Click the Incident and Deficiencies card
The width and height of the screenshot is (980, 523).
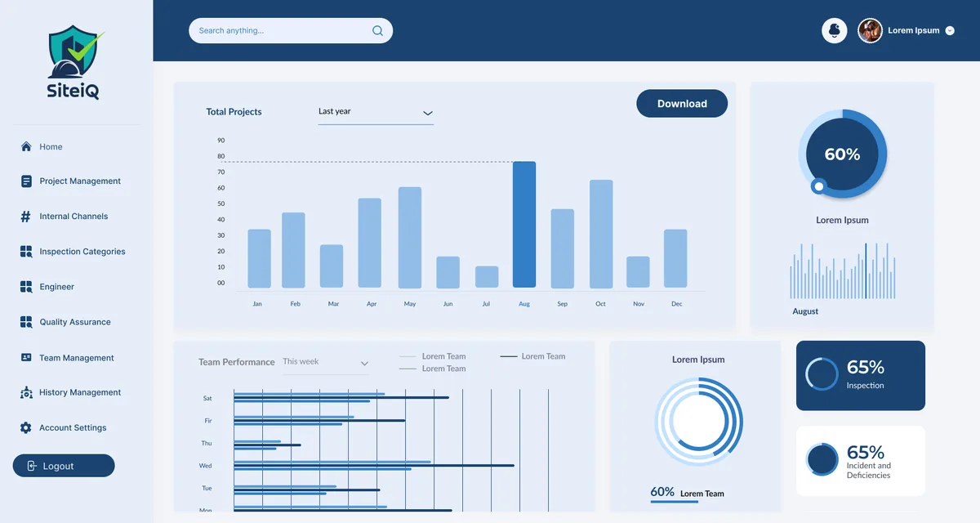pos(861,461)
